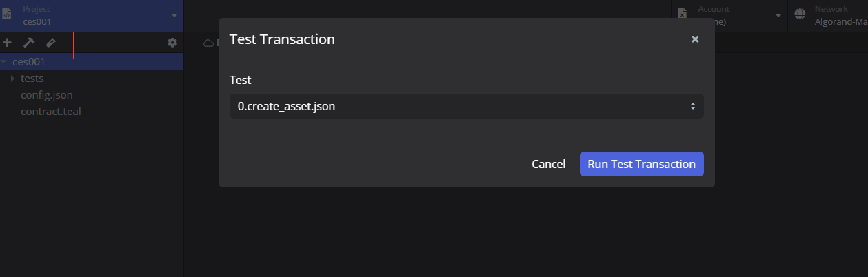Expand the Project ces001 dropdown arrow
This screenshot has width=868, height=277.
coord(174,15)
